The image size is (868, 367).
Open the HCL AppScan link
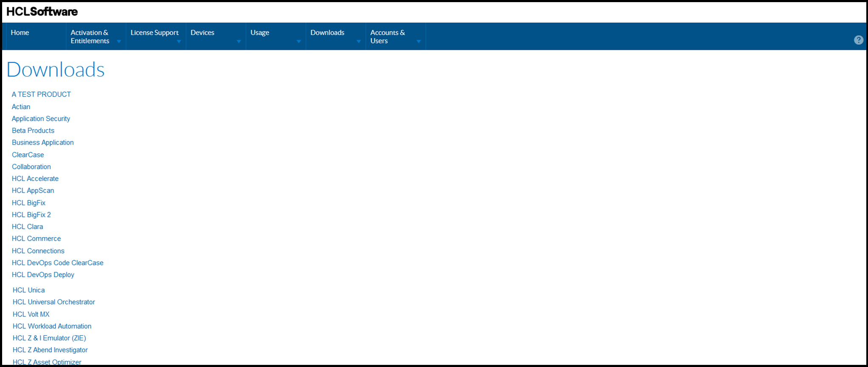pyautogui.click(x=33, y=191)
